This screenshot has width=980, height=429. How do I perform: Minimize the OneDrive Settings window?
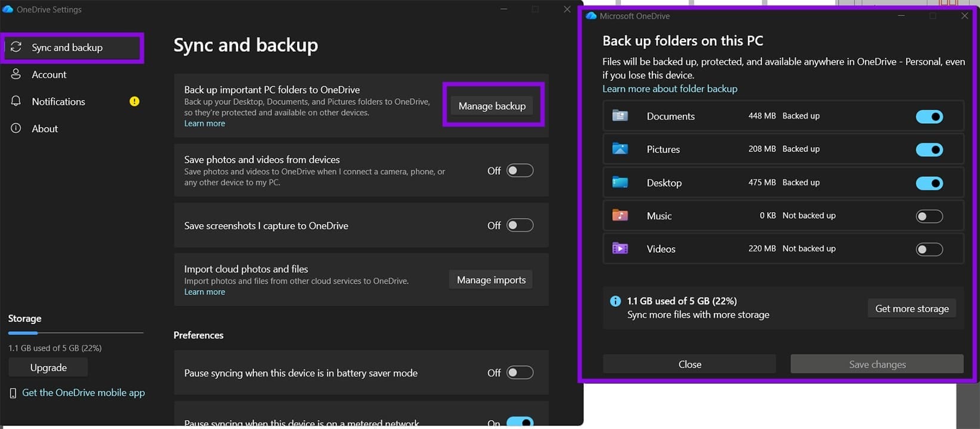(504, 10)
